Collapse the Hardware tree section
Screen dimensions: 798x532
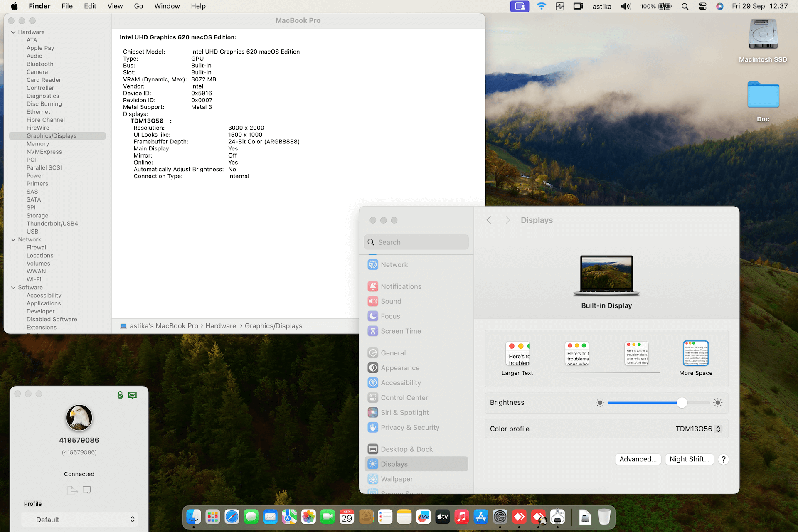pyautogui.click(x=13, y=32)
